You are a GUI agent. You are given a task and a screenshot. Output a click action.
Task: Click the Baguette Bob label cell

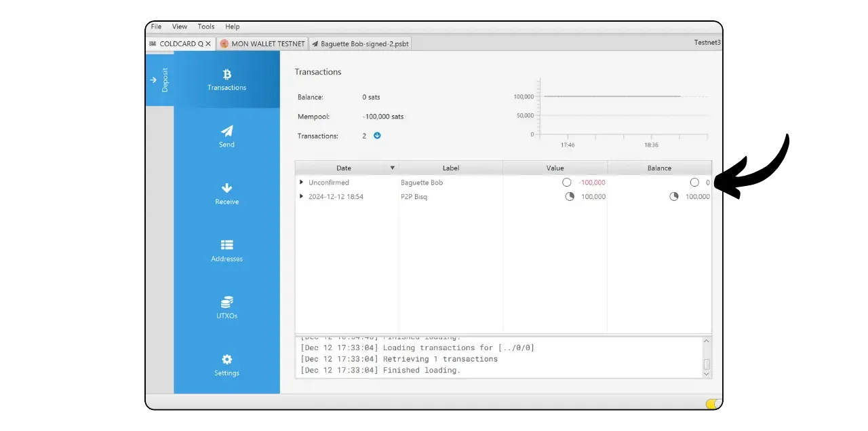tap(422, 183)
